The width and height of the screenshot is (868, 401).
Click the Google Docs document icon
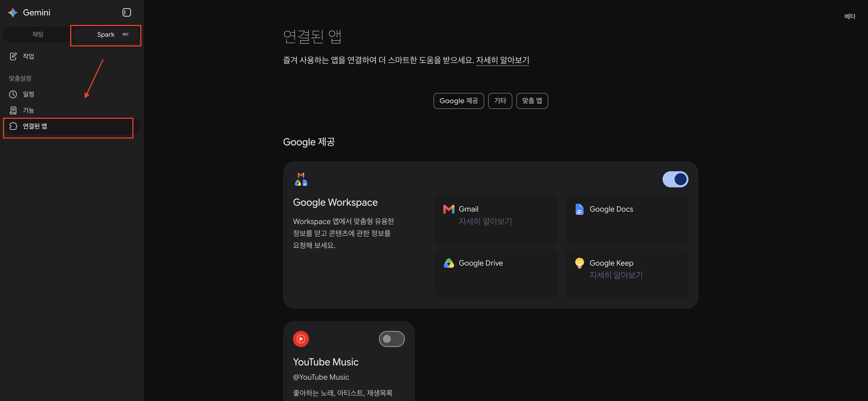tap(579, 209)
